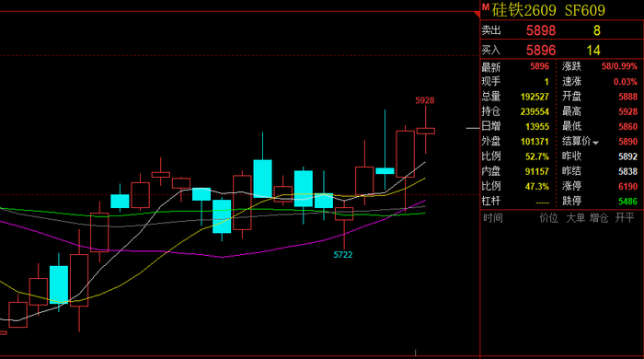The width and height of the screenshot is (644, 359).
Task: Click the 5928 high price label
Action: (x=425, y=100)
